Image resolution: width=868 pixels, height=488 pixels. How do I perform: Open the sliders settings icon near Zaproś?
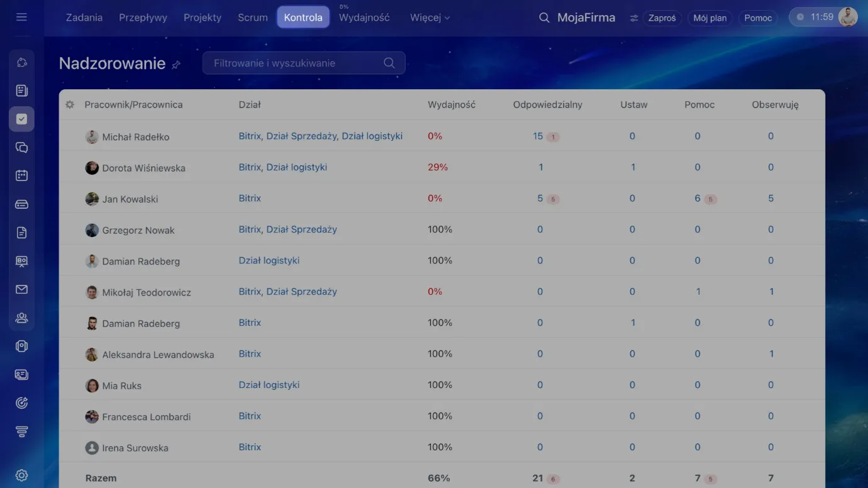tap(634, 18)
